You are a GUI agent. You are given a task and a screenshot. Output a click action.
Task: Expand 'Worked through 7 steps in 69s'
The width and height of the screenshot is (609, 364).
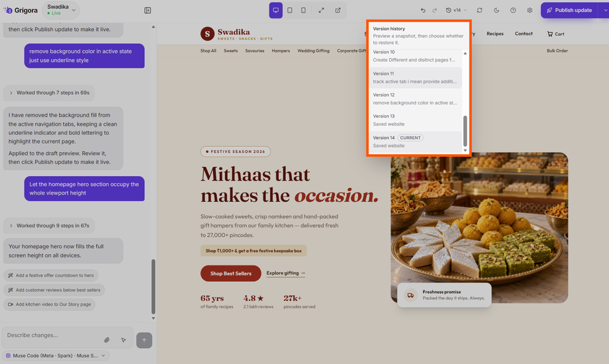(49, 93)
